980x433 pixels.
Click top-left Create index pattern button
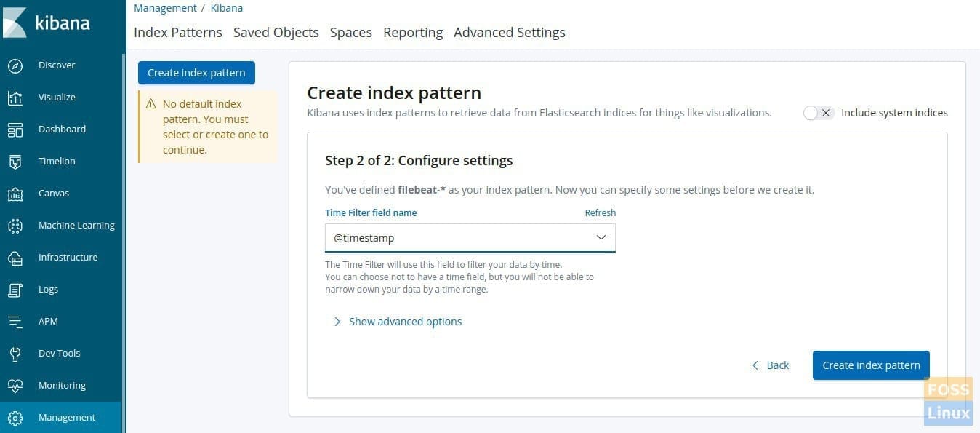click(x=196, y=73)
